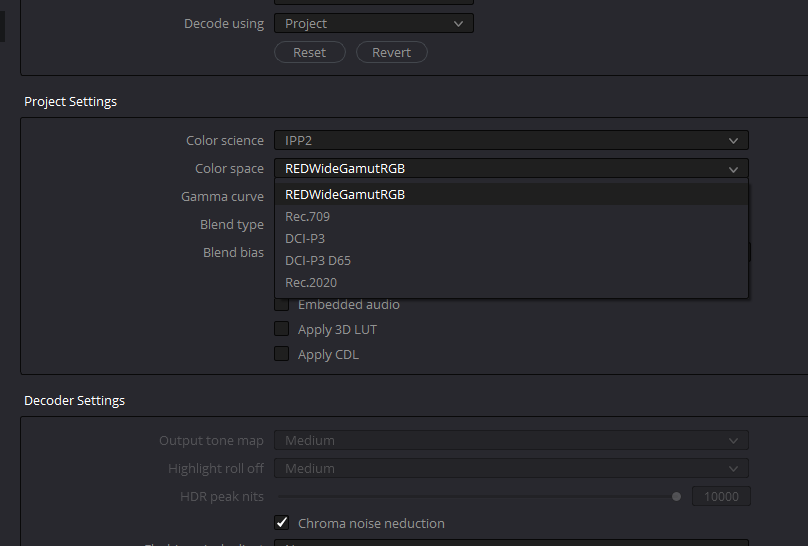Click the Highlight roll off chevron arrow

coord(733,469)
